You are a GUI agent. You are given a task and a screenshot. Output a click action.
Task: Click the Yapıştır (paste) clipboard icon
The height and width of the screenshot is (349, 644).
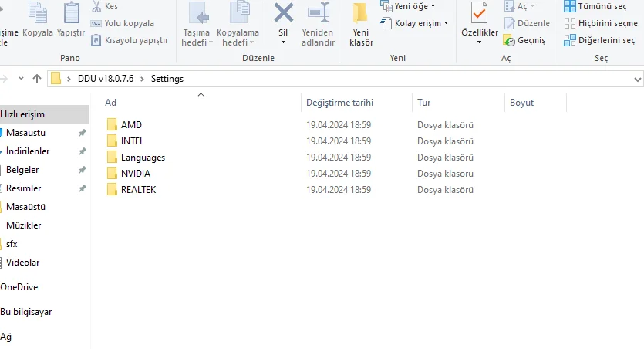71,13
